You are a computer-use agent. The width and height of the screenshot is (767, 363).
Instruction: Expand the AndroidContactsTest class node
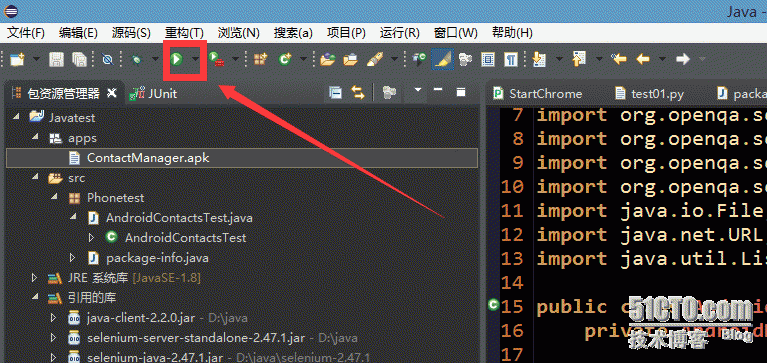pyautogui.click(x=91, y=238)
